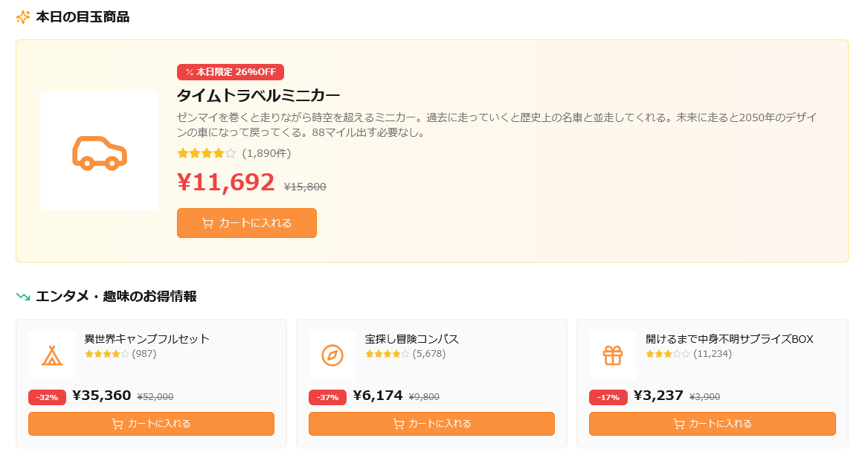868x461 pixels.
Task: Click the star rating of 宝探し冒険コンパス
Action: pos(387,354)
